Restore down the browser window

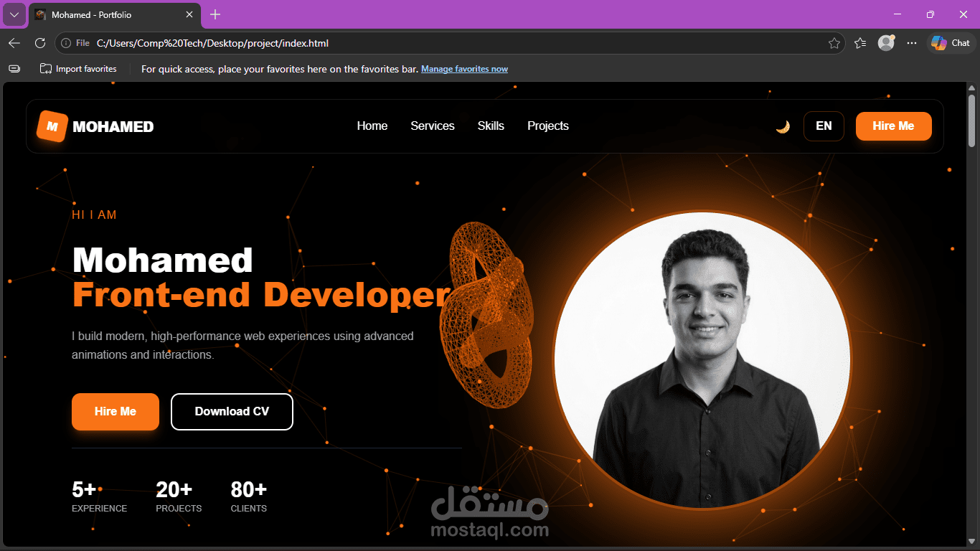coord(930,14)
